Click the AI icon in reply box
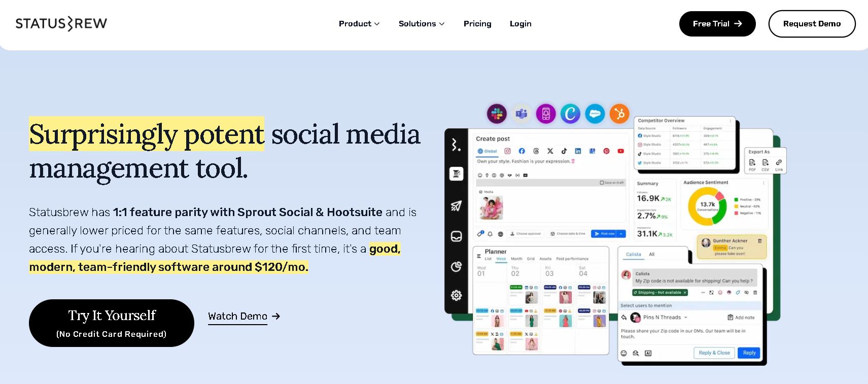Viewport: 868px width, 384px height. pyautogui.click(x=648, y=353)
